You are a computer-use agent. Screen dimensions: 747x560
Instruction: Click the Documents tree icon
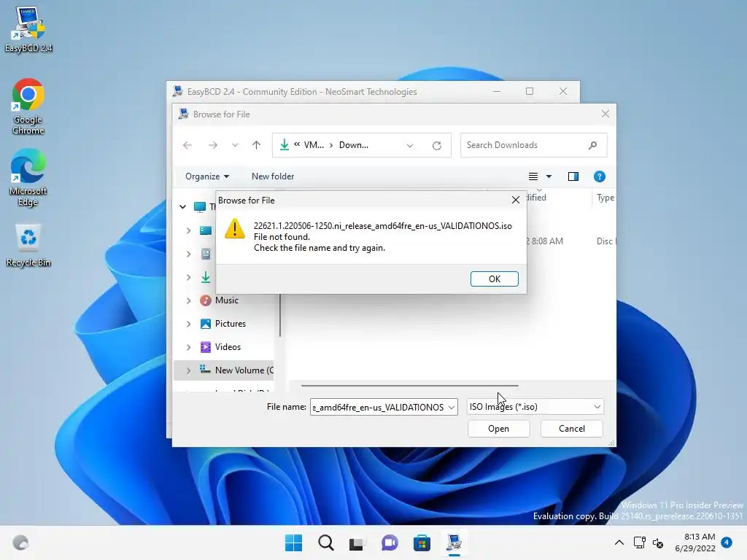point(205,254)
